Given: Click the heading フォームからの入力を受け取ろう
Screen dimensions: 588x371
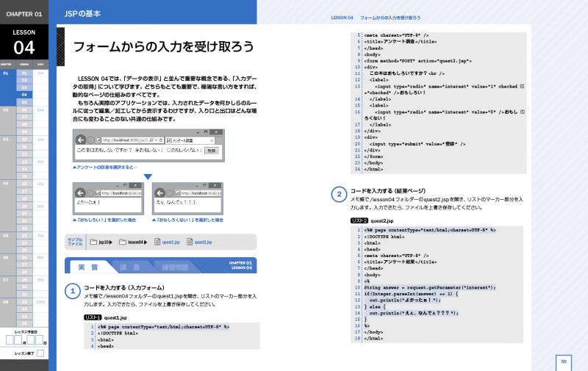Looking at the screenshot, I should point(163,47).
